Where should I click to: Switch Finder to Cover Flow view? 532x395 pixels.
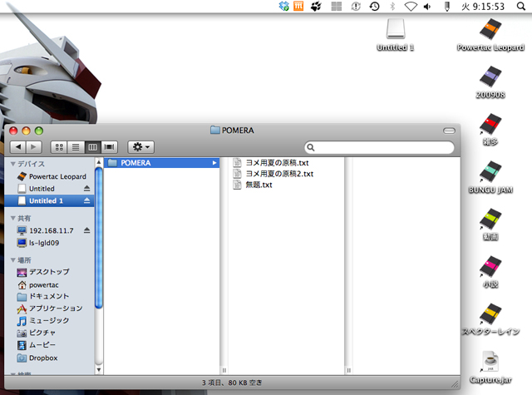(109, 147)
